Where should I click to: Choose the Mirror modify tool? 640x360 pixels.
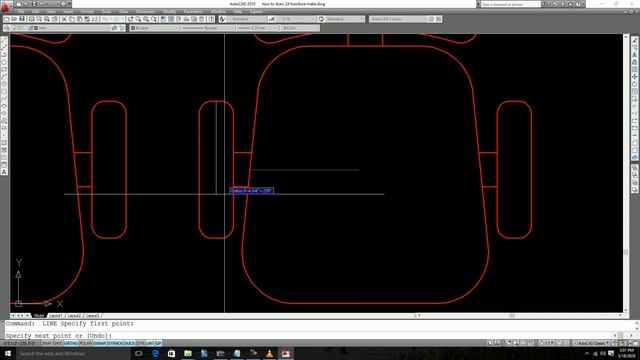635,55
